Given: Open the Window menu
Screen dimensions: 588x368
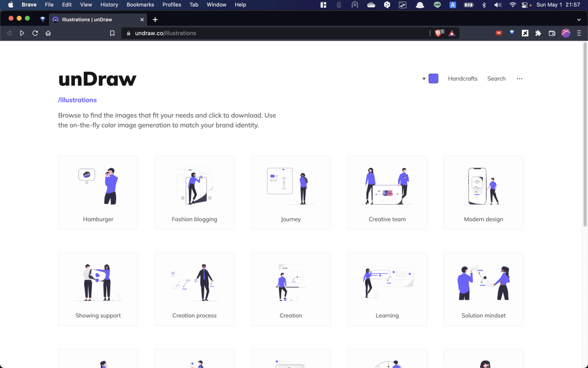Looking at the screenshot, I should 216,5.
